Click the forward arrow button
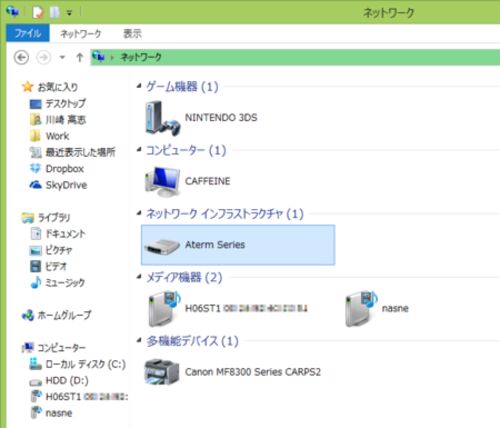Image resolution: width=500 pixels, height=428 pixels. 44,57
